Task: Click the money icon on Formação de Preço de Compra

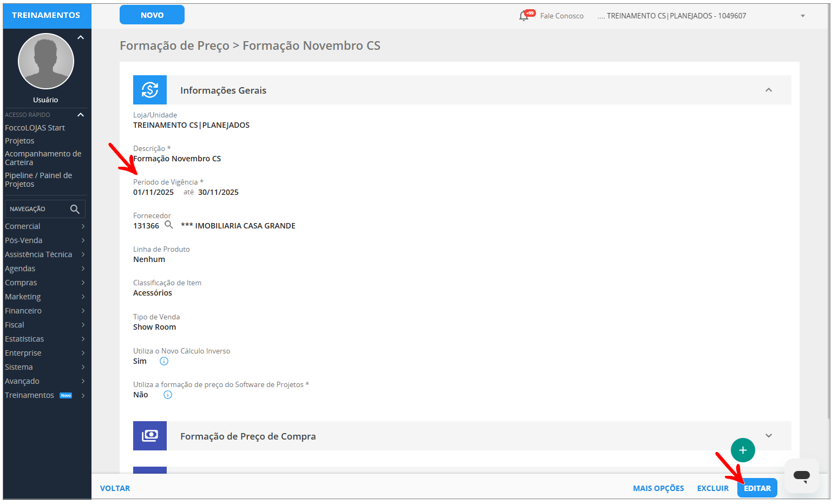Action: click(150, 435)
